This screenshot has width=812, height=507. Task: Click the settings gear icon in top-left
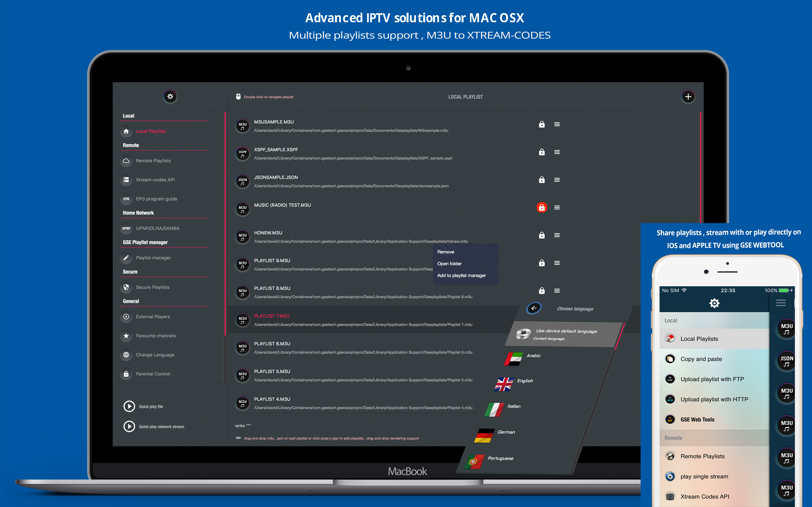pos(169,96)
